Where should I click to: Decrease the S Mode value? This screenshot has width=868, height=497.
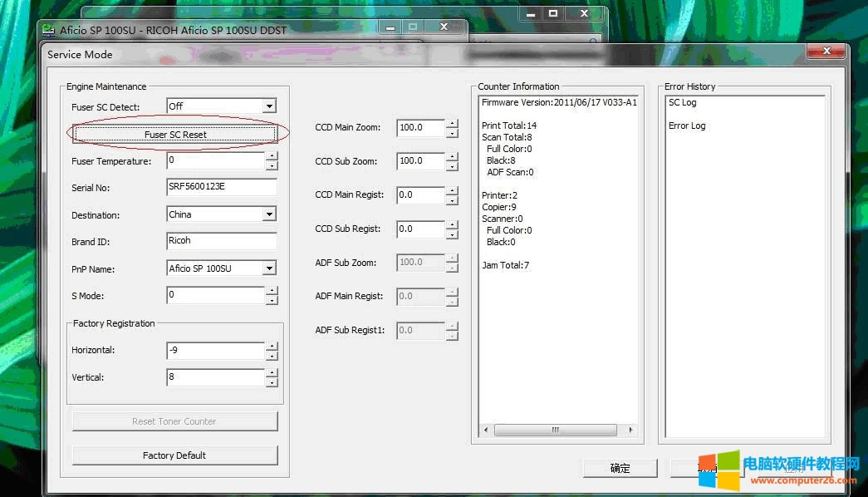point(272,300)
